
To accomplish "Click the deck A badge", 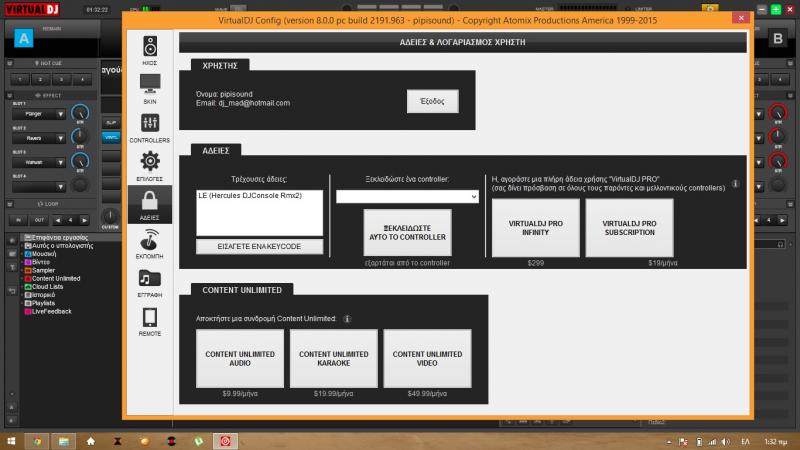I will [x=23, y=38].
